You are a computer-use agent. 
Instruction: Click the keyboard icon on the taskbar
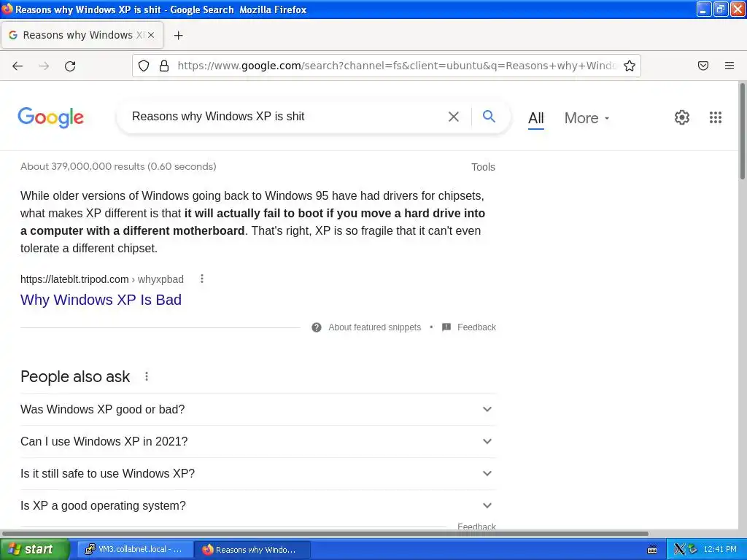(x=652, y=550)
